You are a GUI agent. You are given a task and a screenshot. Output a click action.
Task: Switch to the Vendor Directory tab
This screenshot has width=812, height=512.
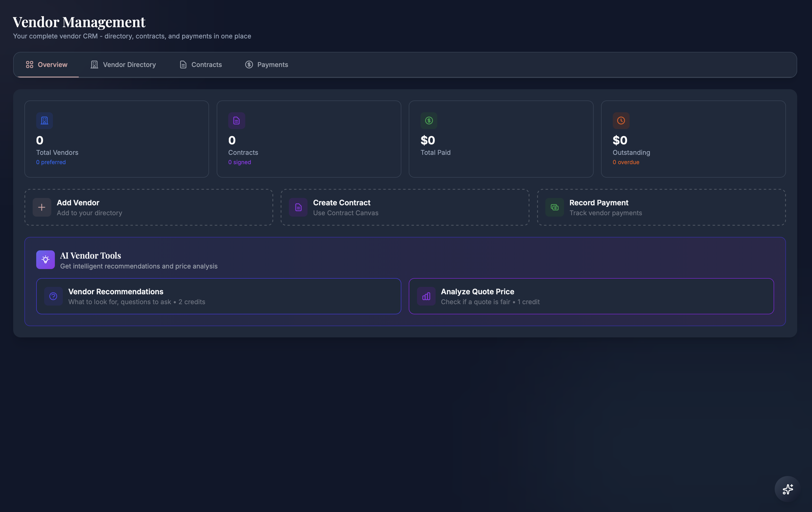click(123, 65)
